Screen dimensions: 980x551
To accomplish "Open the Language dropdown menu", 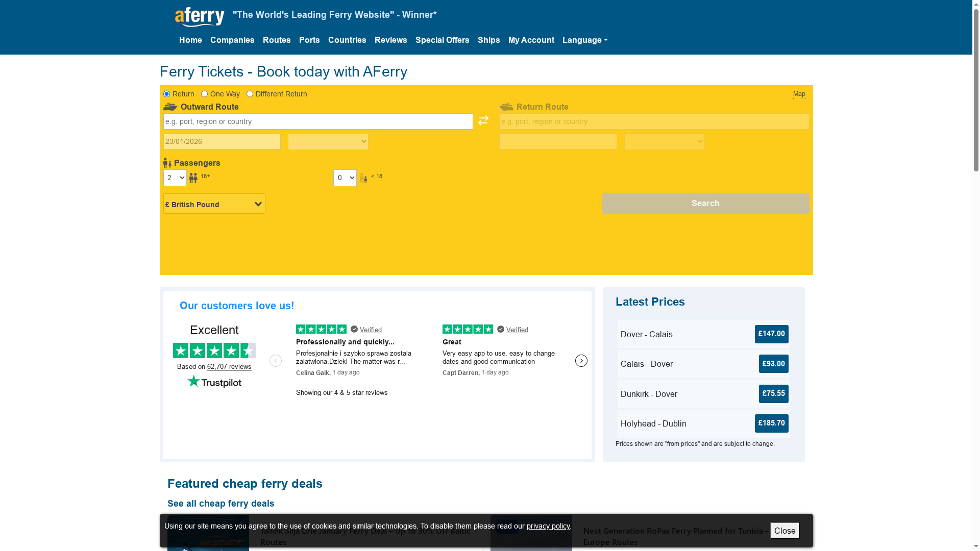I will click(584, 40).
